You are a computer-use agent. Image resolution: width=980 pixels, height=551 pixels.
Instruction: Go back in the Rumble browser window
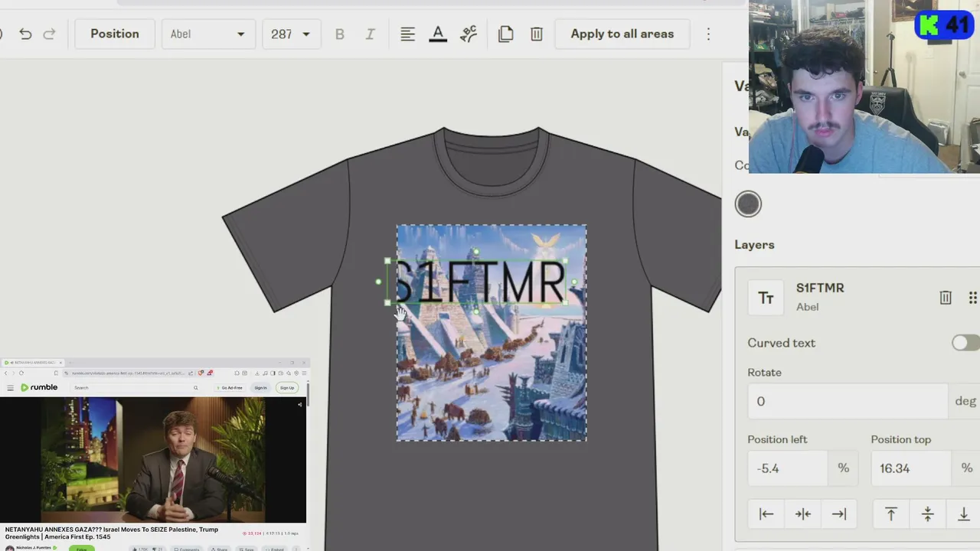[x=6, y=373]
